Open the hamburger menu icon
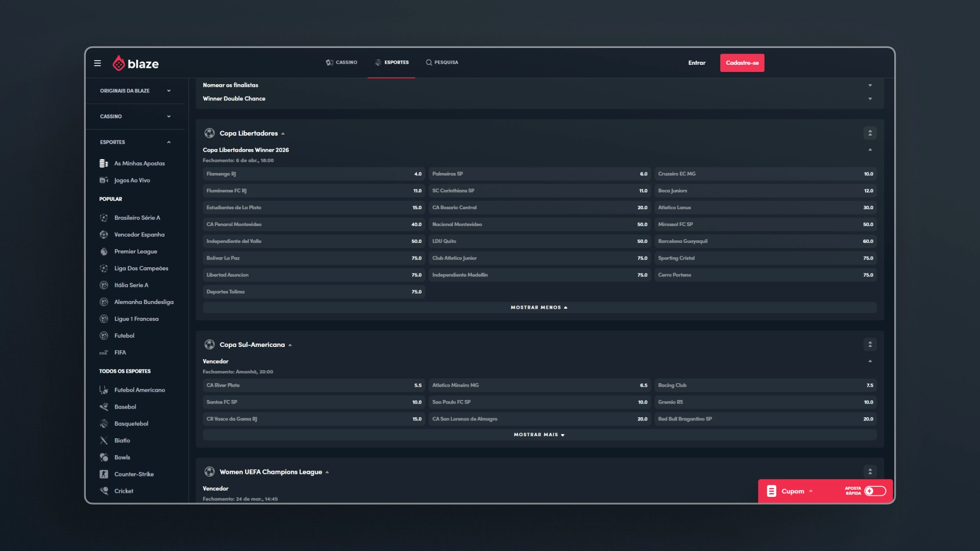The height and width of the screenshot is (551, 980). coord(97,63)
